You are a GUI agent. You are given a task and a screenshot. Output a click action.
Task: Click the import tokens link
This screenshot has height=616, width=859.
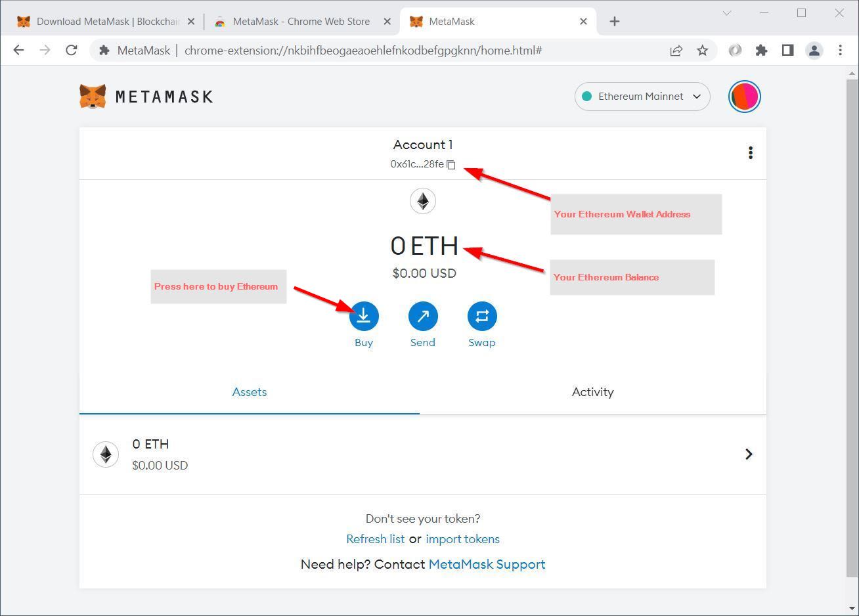462,539
